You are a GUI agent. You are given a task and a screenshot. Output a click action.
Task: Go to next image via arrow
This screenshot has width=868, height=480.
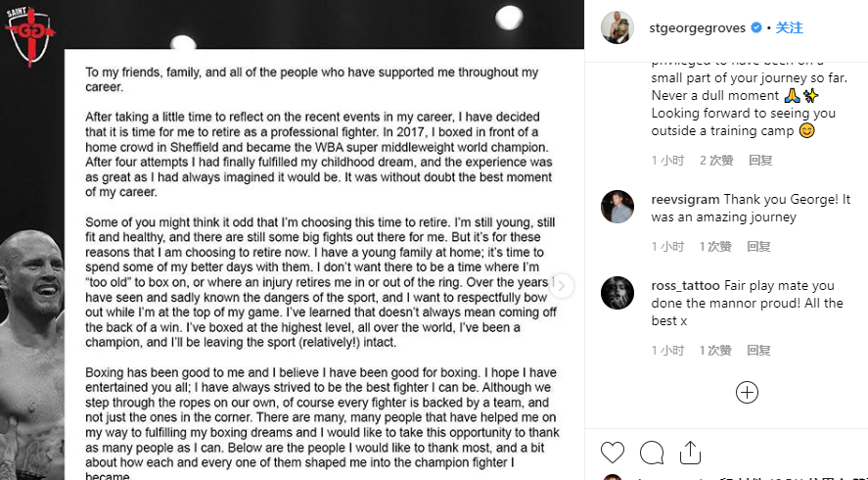562,286
